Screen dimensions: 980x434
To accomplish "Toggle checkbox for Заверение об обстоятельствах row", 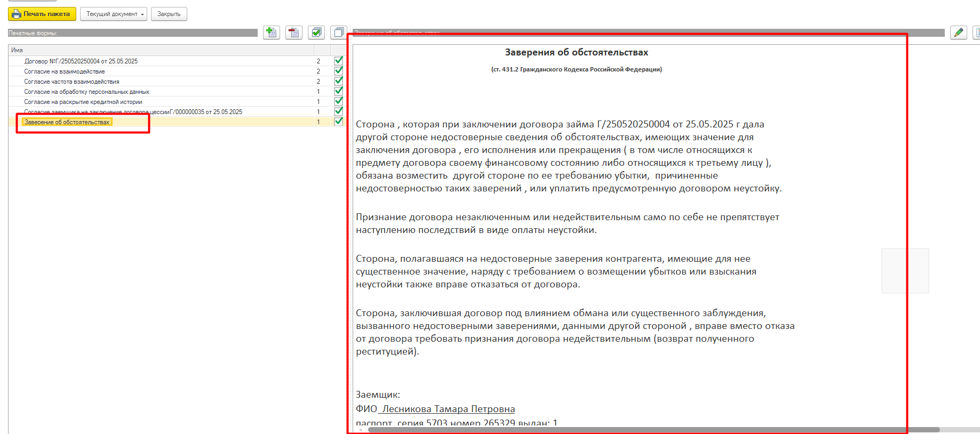I will (x=338, y=122).
